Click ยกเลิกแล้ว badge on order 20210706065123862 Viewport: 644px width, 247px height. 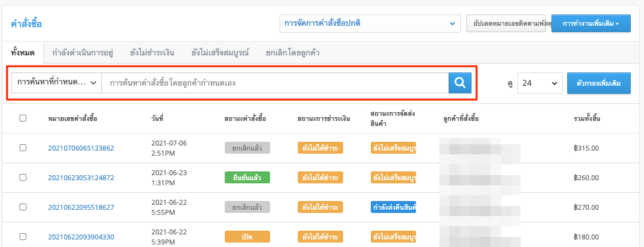click(x=247, y=148)
